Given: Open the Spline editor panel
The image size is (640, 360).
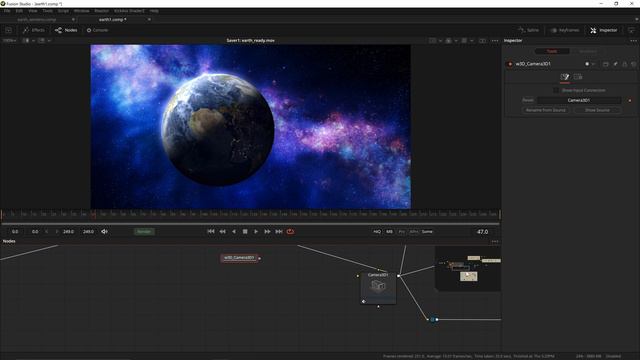Looking at the screenshot, I should (x=529, y=30).
